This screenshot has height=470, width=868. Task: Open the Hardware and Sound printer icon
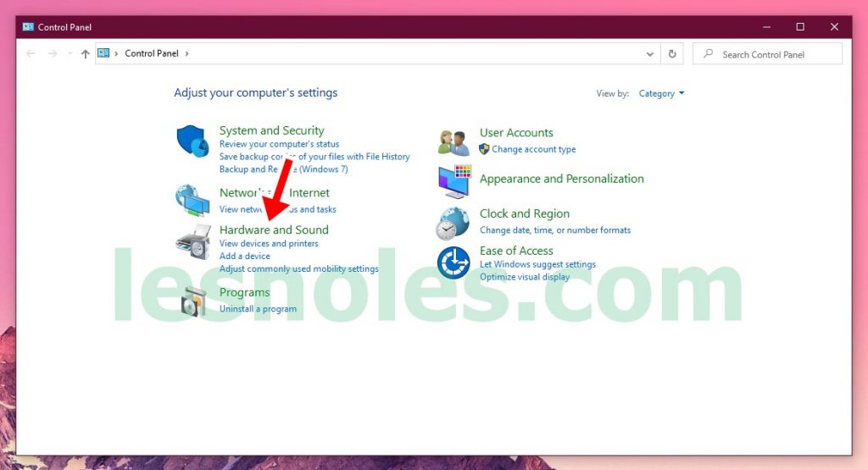tap(193, 241)
